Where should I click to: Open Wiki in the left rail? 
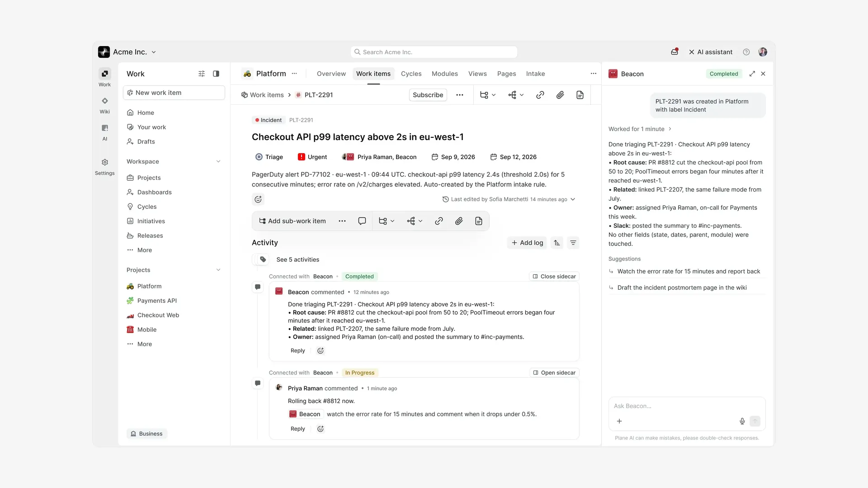[x=104, y=105]
